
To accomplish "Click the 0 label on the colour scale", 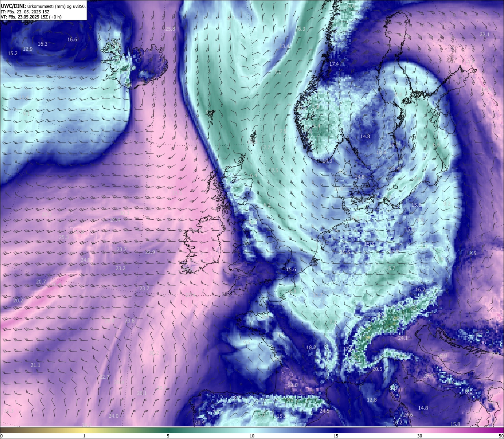I will 1,436.
